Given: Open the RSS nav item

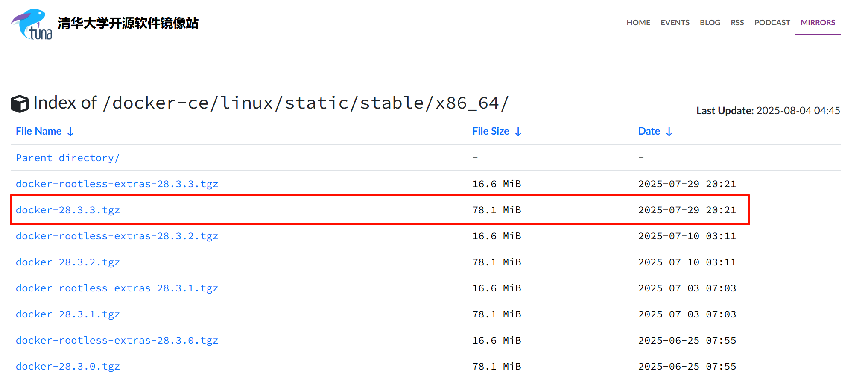Looking at the screenshot, I should click(737, 23).
